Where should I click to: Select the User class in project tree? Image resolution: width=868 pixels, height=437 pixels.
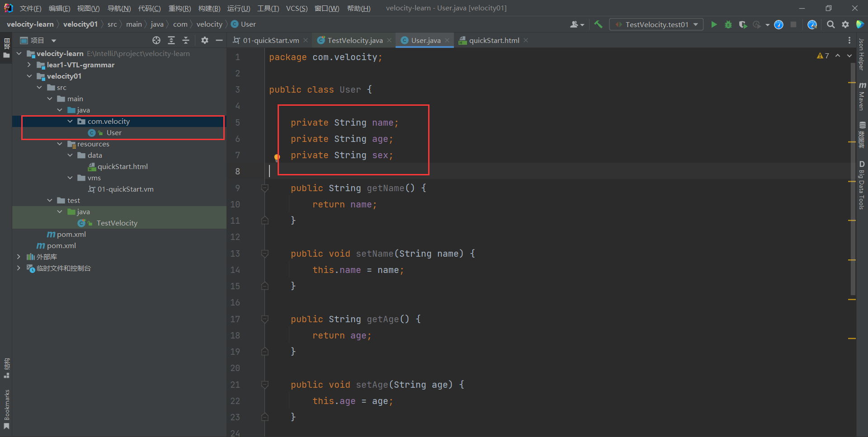click(x=114, y=132)
